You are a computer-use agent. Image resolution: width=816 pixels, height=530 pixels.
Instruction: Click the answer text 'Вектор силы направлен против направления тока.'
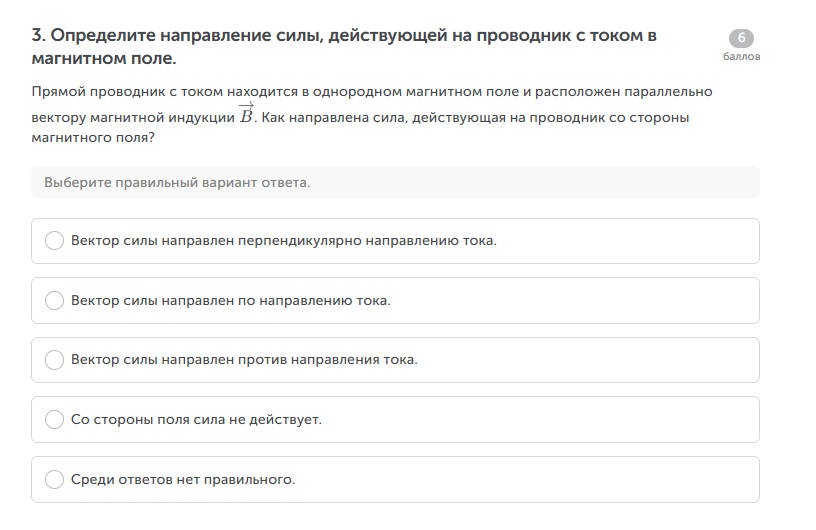pos(244,360)
